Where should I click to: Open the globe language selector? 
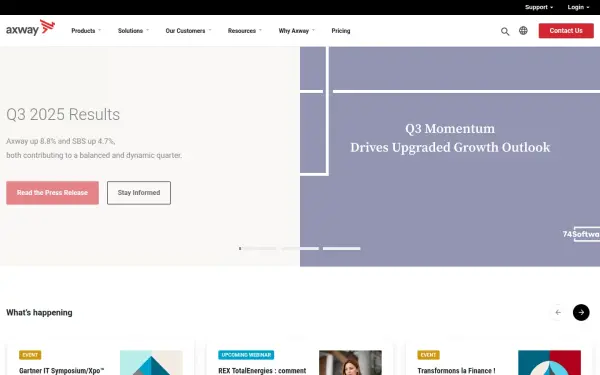(523, 31)
